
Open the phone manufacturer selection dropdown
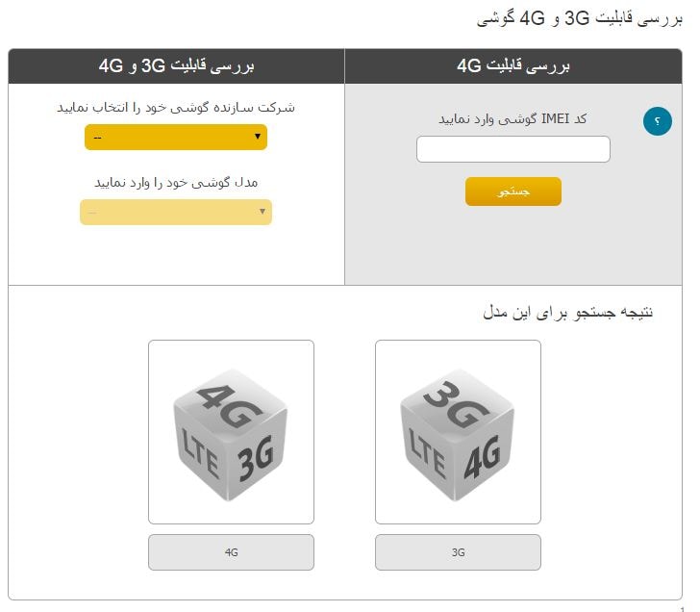(176, 138)
